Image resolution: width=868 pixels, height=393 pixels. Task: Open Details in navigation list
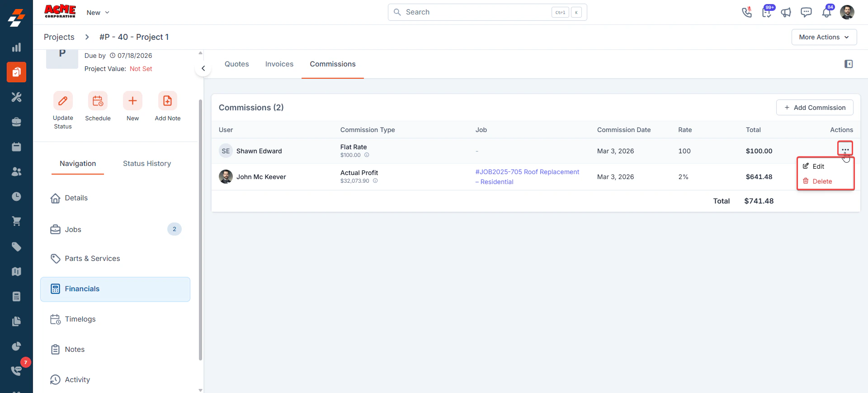coord(115,198)
